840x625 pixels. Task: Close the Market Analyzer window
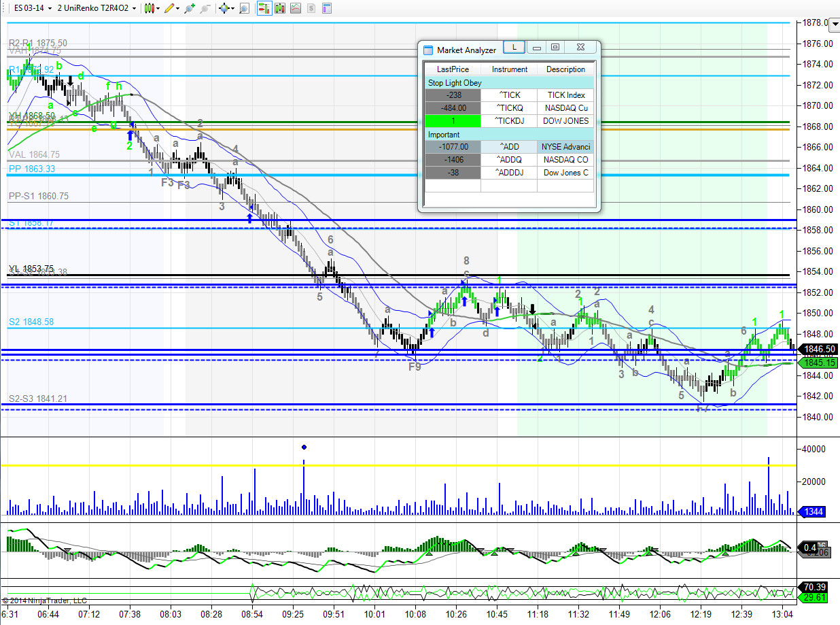pyautogui.click(x=580, y=48)
